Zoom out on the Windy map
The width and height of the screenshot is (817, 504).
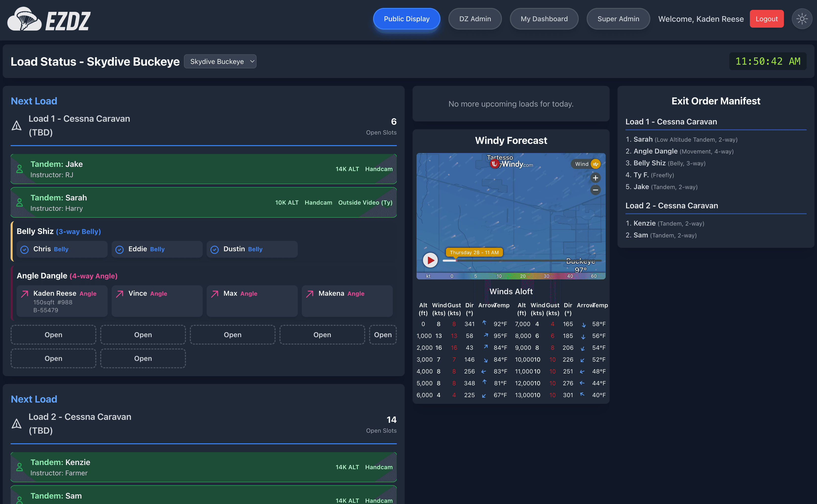tap(596, 190)
